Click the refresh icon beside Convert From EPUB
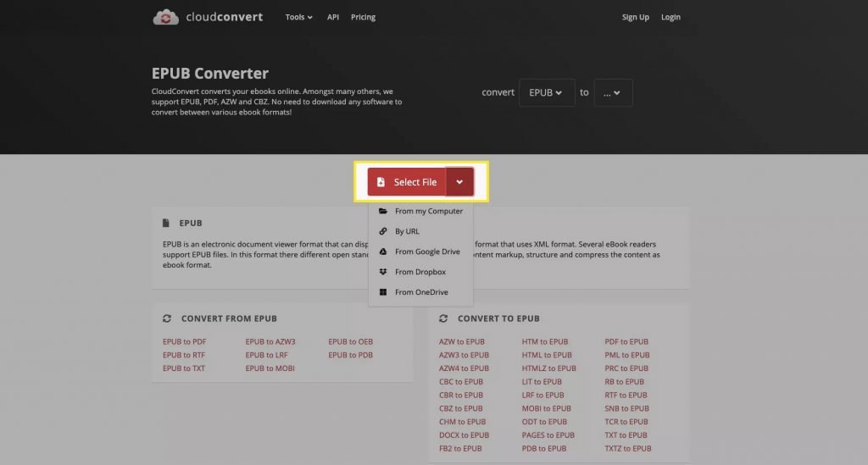868x465 pixels. click(167, 318)
